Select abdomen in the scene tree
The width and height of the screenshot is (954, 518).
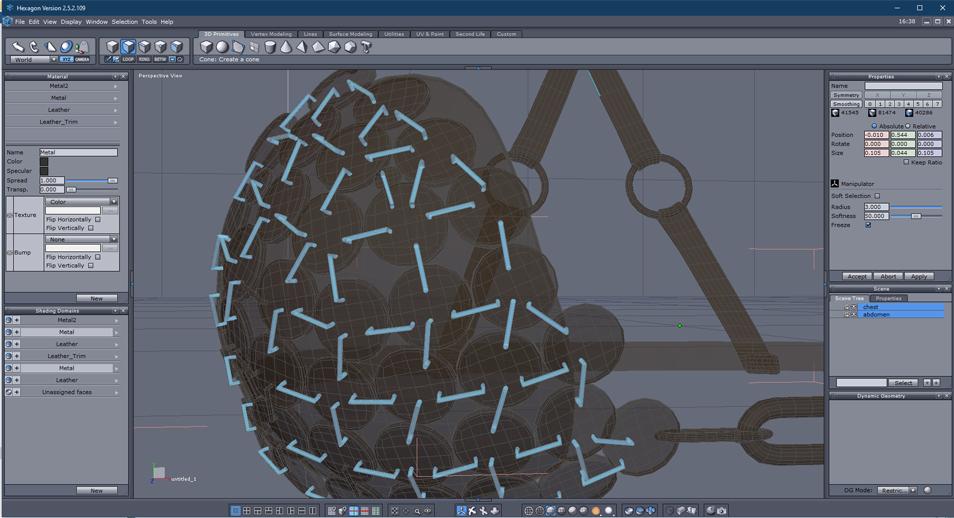pyautogui.click(x=902, y=315)
